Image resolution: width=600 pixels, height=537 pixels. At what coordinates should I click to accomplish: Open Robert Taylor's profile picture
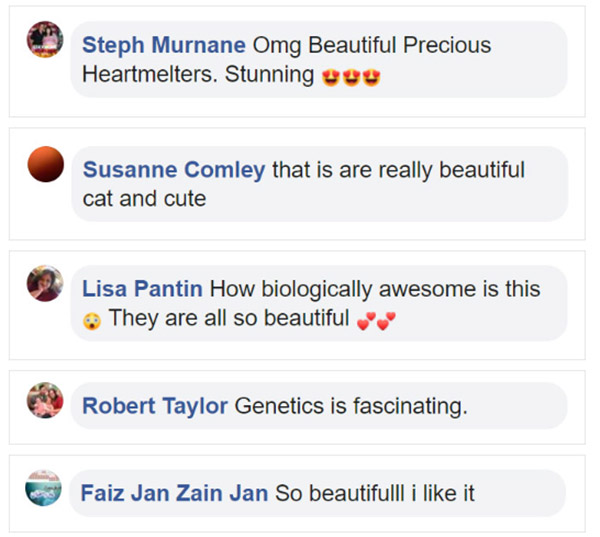tap(45, 401)
